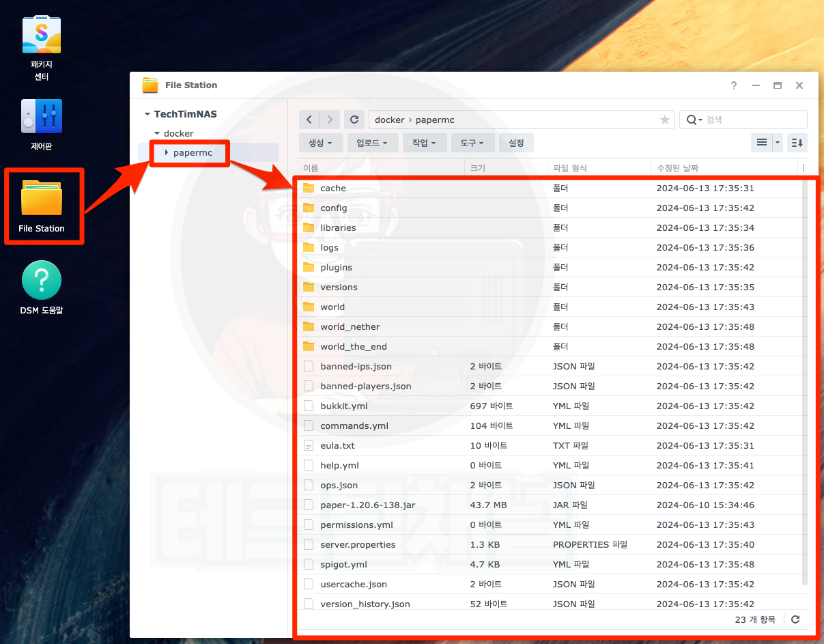Viewport: 824px width, 644px height.
Task: Go forward with the right arrow button
Action: (x=330, y=120)
